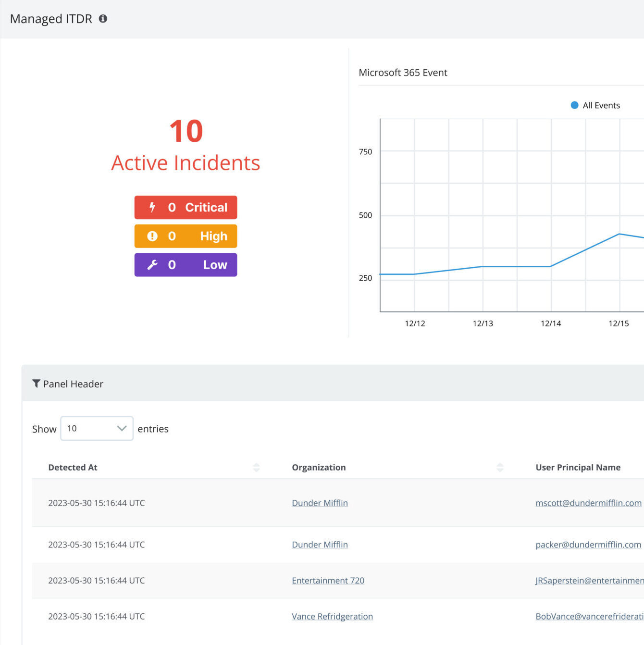Viewport: 644px width, 645px height.
Task: Open mscott@dundermifflin.com user link
Action: (x=588, y=503)
